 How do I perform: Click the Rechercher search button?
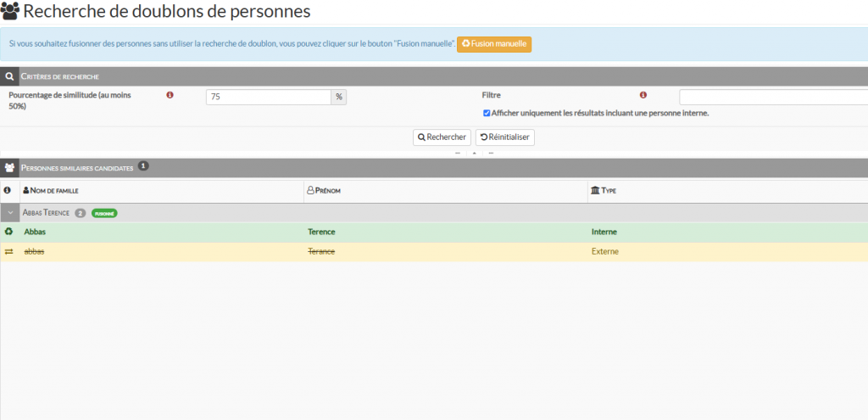point(442,137)
